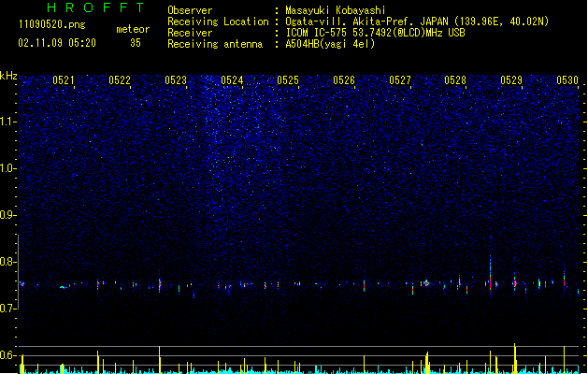
Task: Select the 0524 time marker
Action: pyautogui.click(x=232, y=80)
